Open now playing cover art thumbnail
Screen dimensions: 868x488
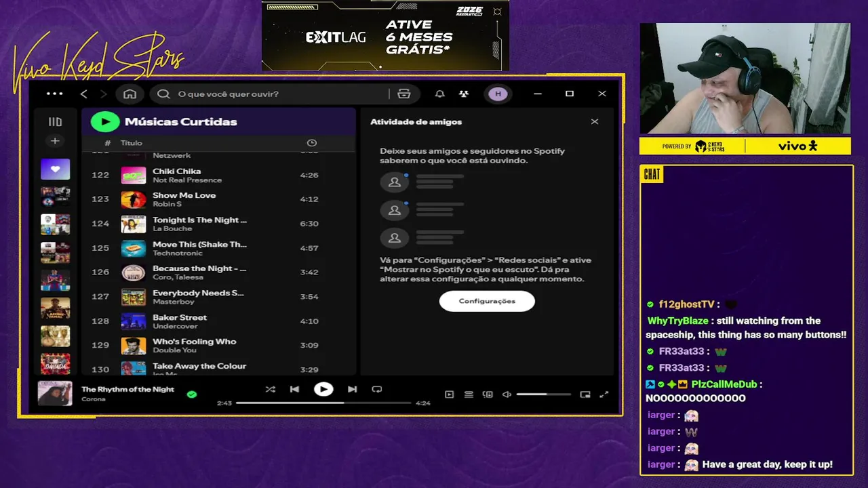click(x=55, y=393)
